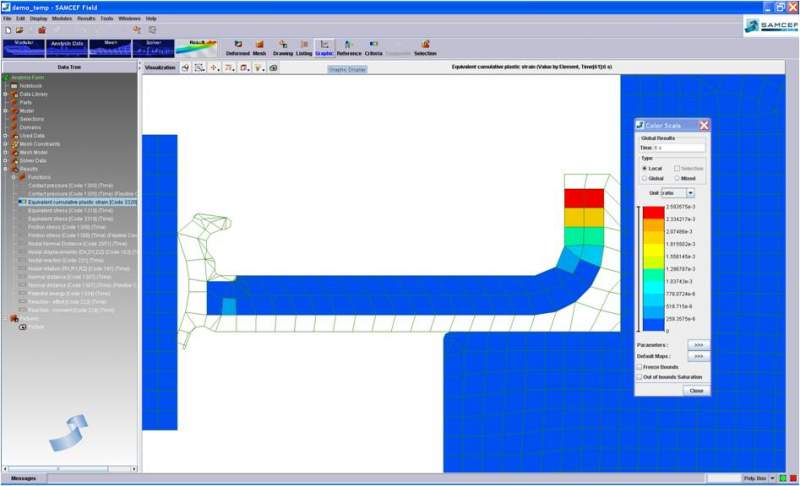Viewport: 800px width, 486px height.
Task: Click the data tree horizontal scrollbar
Action: coord(69,469)
